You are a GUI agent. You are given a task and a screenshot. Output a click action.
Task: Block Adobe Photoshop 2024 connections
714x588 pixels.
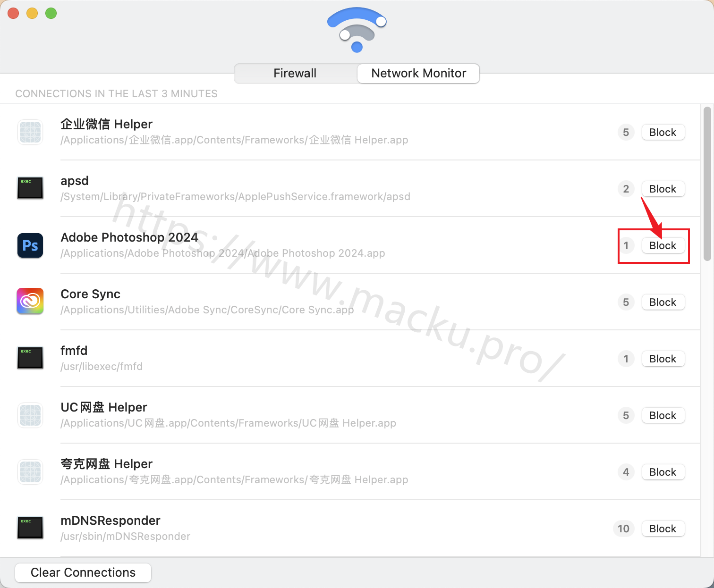coord(663,245)
